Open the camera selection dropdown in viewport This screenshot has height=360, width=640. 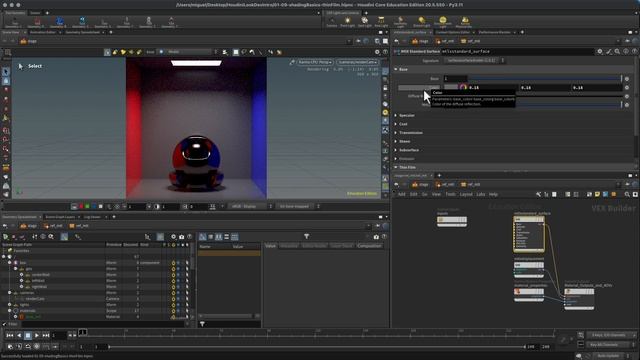[x=358, y=62]
